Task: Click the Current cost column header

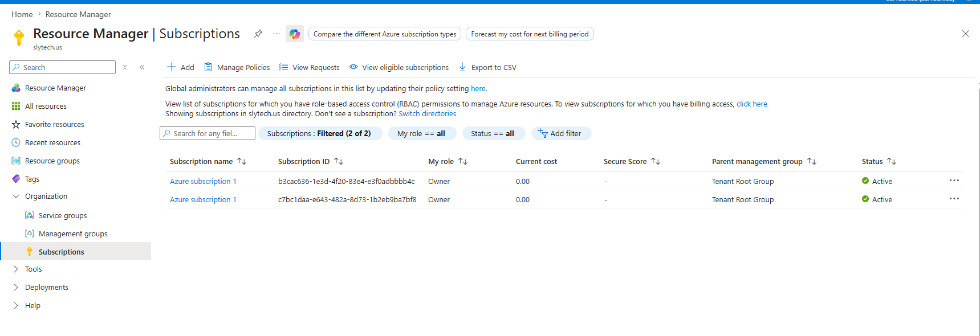Action: click(x=536, y=161)
